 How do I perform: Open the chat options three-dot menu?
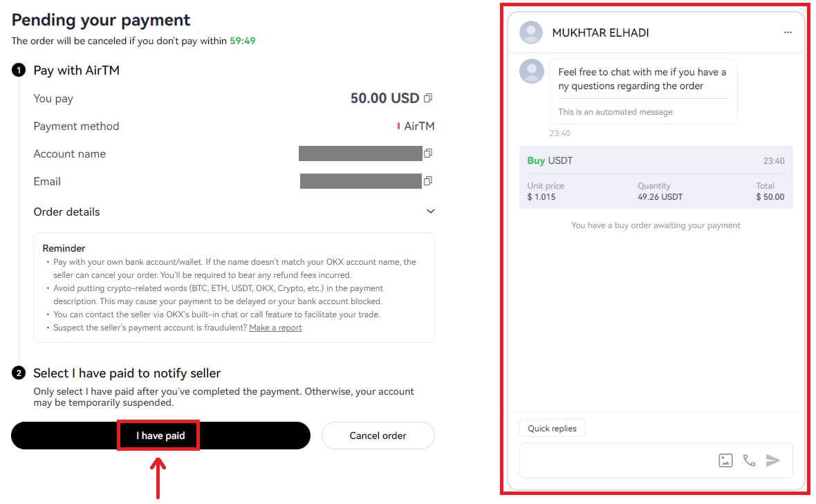point(788,32)
